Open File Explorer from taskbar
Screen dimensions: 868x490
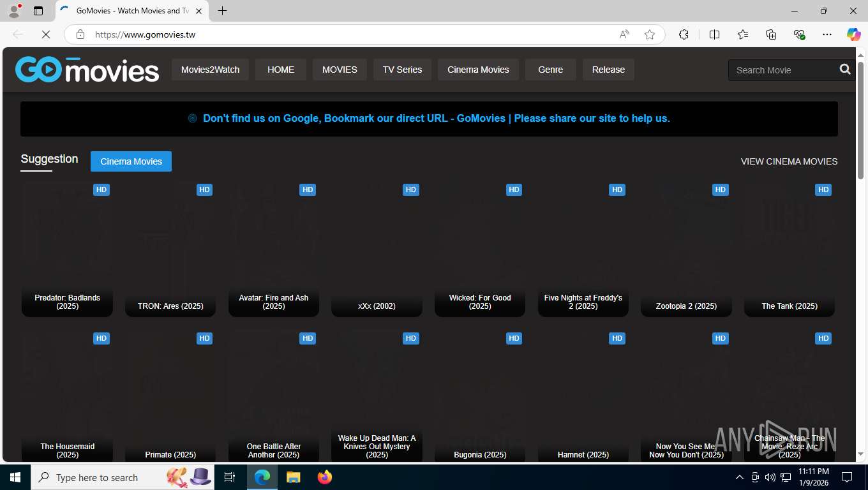pyautogui.click(x=293, y=477)
